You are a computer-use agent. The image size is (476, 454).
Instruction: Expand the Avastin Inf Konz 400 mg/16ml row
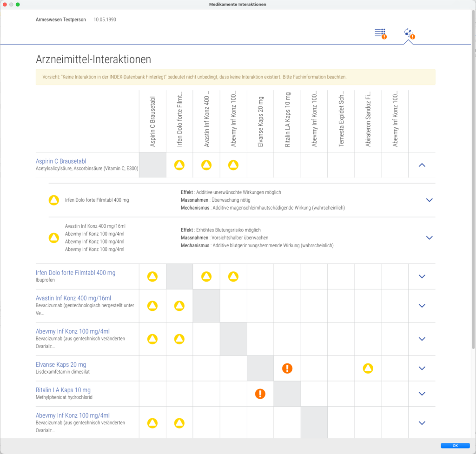[422, 306]
